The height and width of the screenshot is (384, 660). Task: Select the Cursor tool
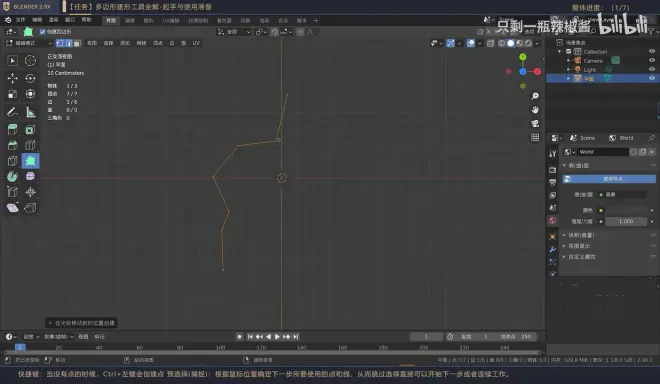(30, 61)
